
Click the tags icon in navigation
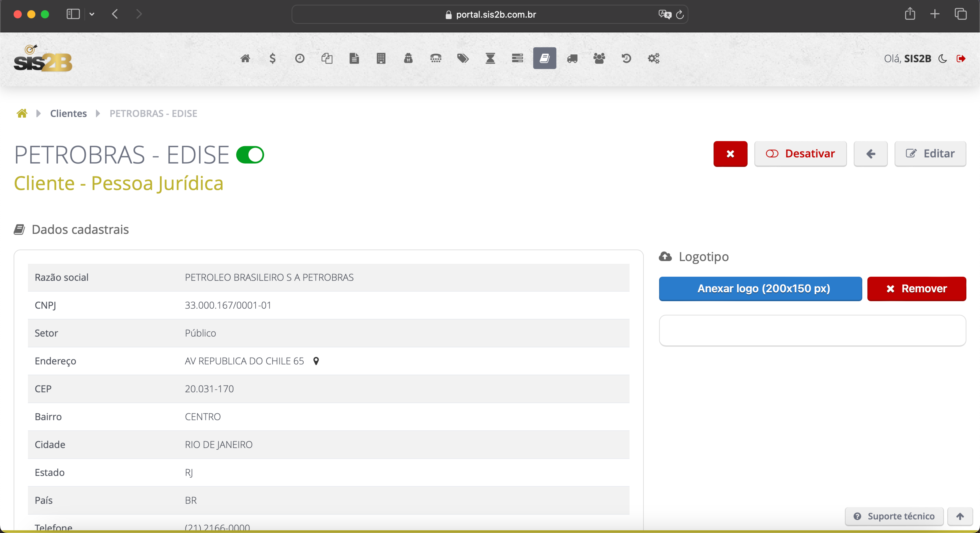coord(463,58)
